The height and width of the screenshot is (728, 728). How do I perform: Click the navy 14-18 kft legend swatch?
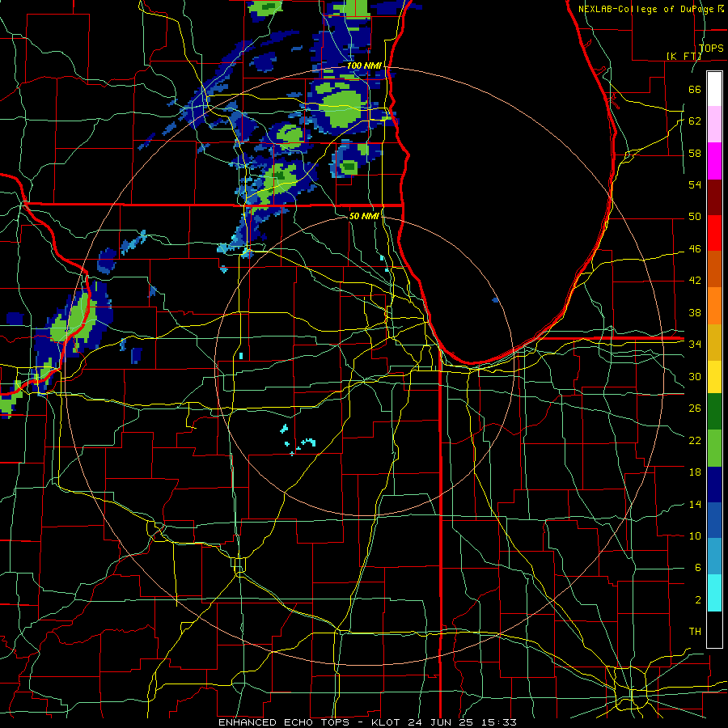click(714, 485)
